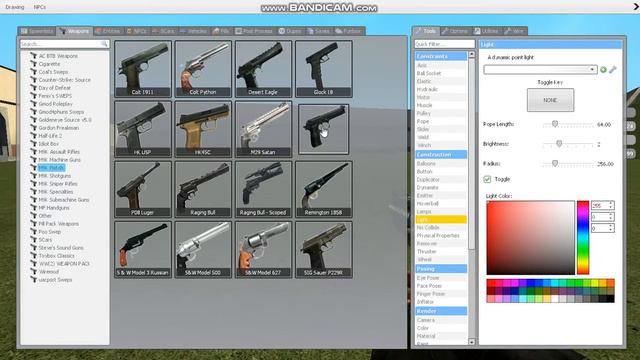Open the Half-Life 2 weapon category
The width and height of the screenshot is (640, 360).
[x=50, y=136]
